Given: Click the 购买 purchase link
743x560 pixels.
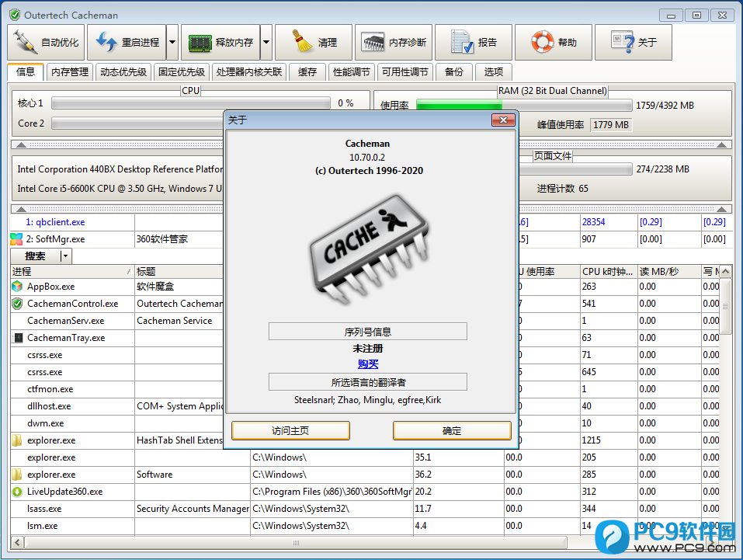Looking at the screenshot, I should point(368,364).
